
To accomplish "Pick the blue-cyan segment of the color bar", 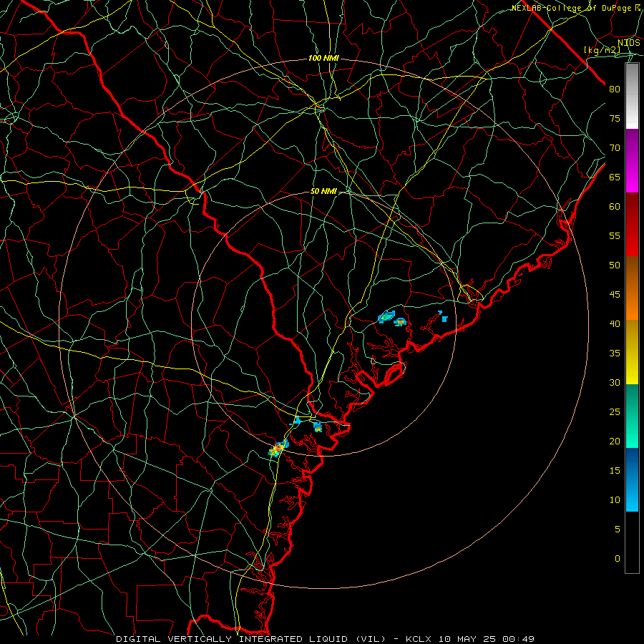I will click(x=632, y=479).
